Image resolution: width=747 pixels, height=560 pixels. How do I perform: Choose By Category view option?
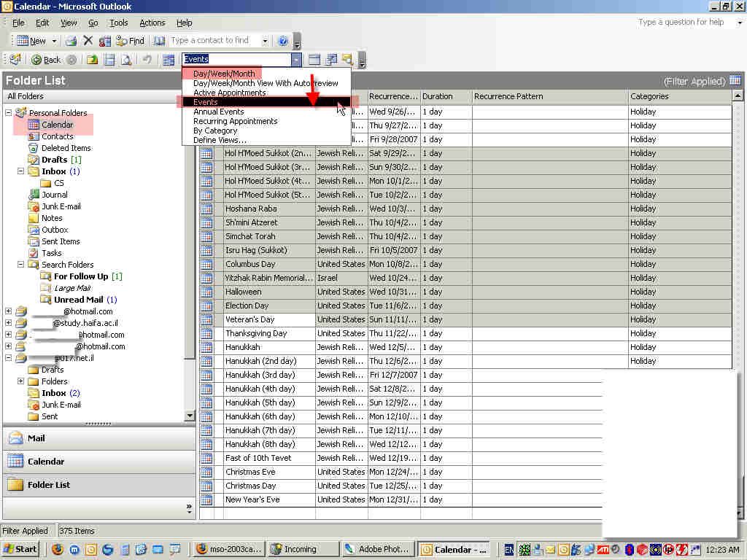click(x=215, y=131)
